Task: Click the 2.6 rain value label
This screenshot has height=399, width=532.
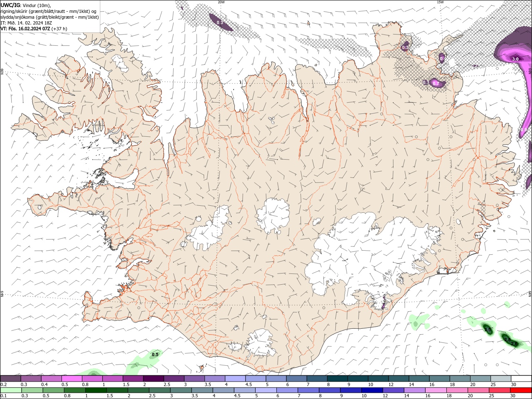Action: pos(515,344)
